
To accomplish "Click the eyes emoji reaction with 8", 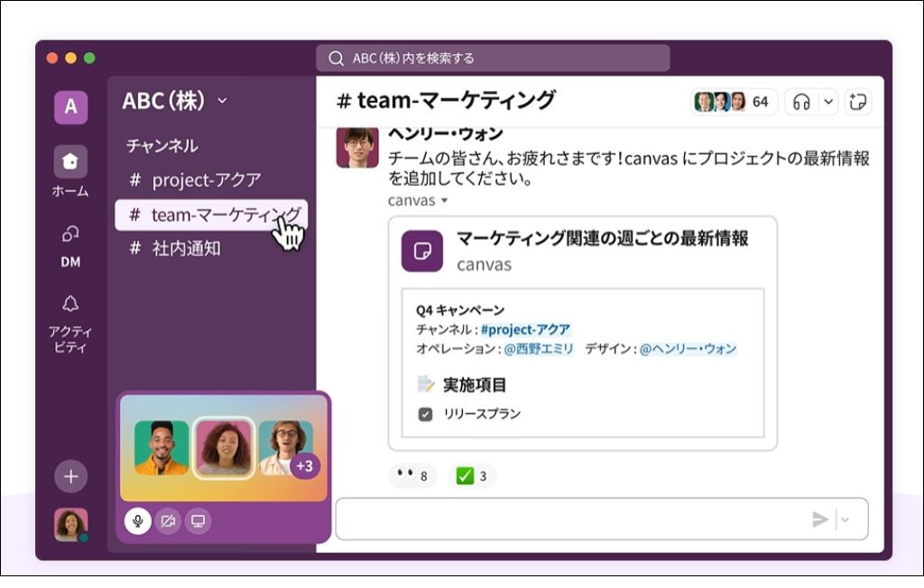I will (x=412, y=475).
